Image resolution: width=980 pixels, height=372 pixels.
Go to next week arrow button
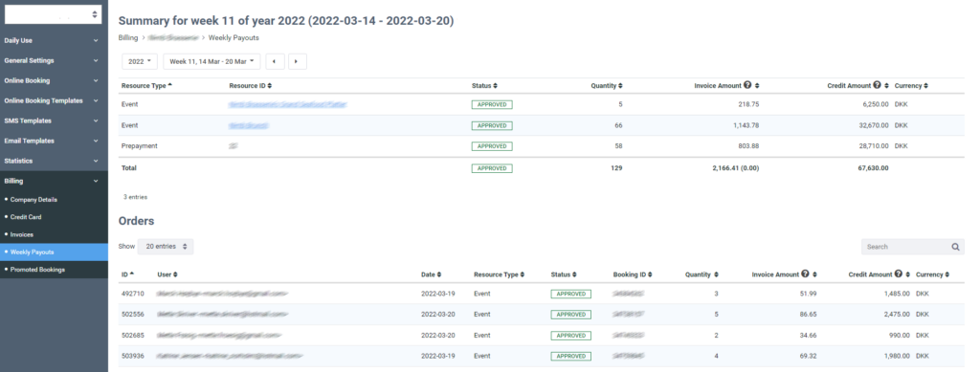pos(297,61)
